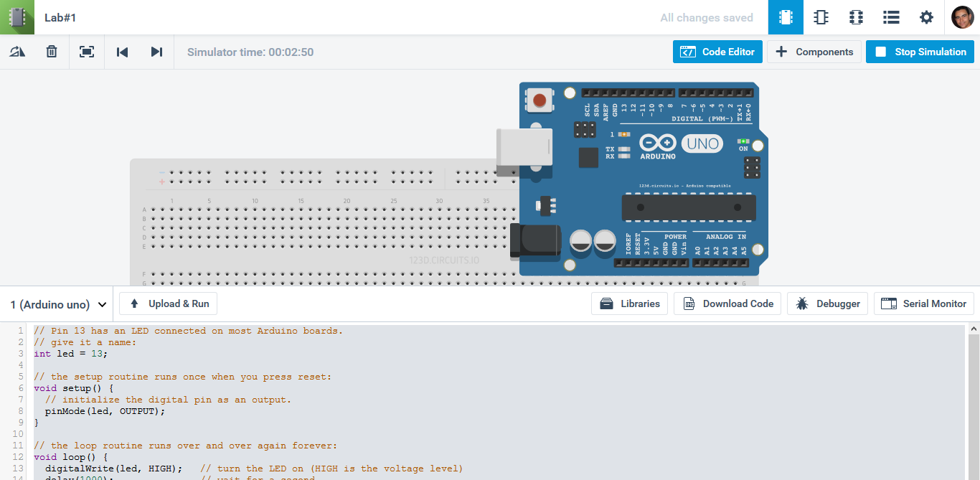Open the Serial Monitor button

pos(924,303)
